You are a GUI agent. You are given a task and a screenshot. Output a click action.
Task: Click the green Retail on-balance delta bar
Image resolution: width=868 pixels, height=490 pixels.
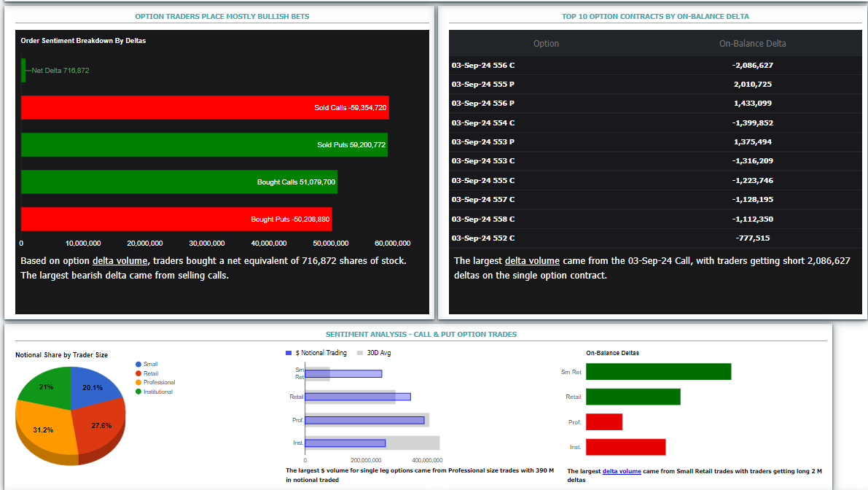click(633, 397)
